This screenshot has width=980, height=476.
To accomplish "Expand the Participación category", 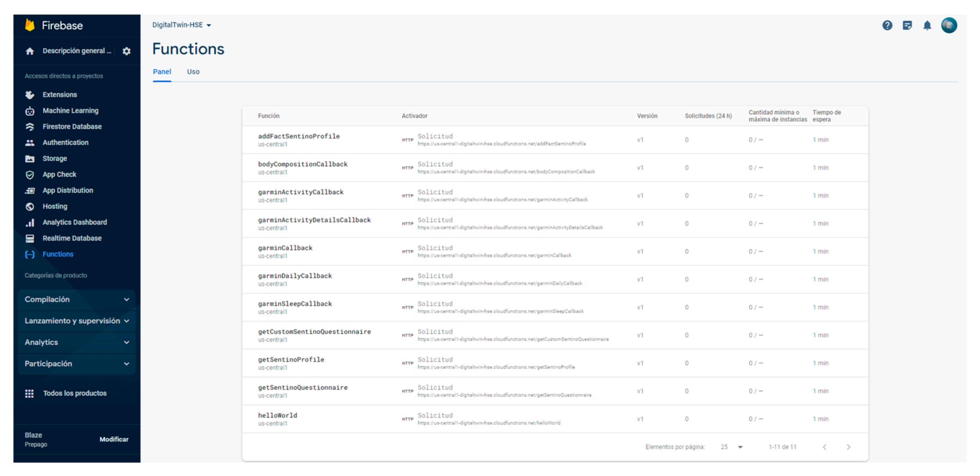I will (76, 364).
